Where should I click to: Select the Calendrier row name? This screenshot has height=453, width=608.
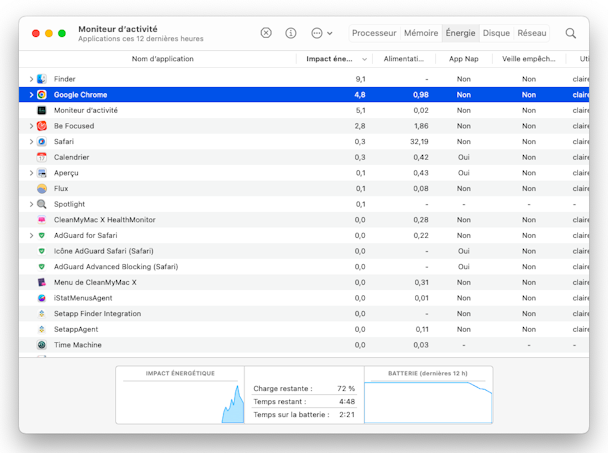point(71,157)
